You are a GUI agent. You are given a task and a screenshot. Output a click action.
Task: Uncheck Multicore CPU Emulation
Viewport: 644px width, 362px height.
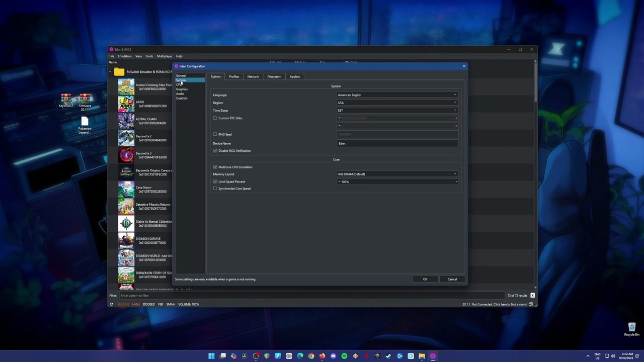pos(215,167)
